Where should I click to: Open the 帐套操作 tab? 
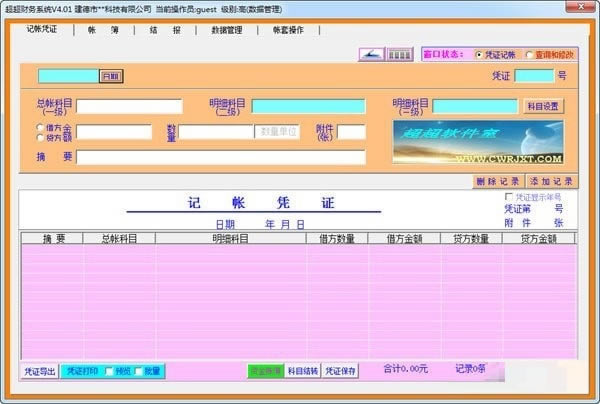[x=288, y=31]
